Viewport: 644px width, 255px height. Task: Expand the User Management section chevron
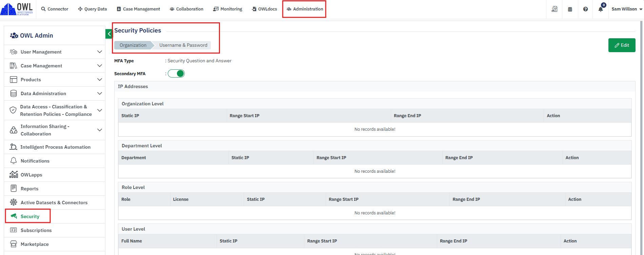coord(100,52)
